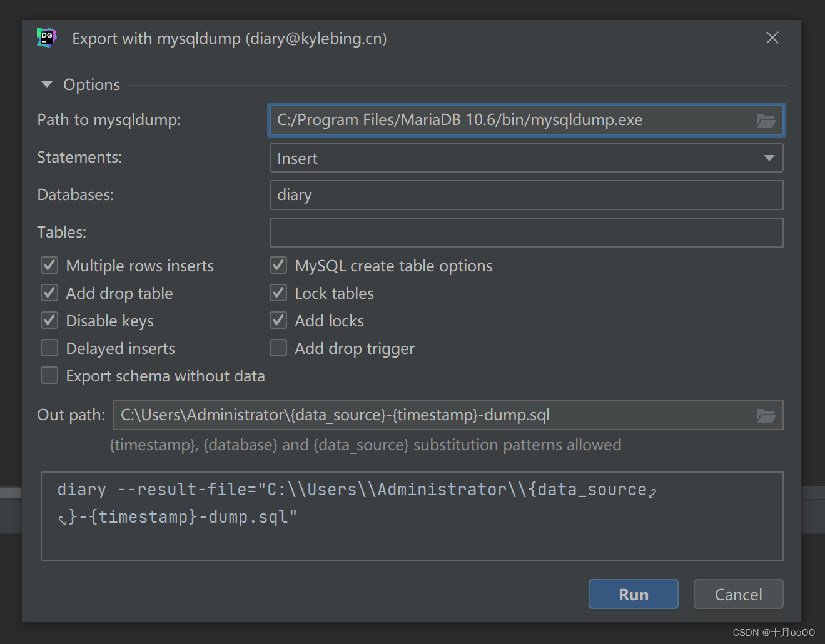
Task: Enable Delayed inserts option
Action: (x=49, y=348)
